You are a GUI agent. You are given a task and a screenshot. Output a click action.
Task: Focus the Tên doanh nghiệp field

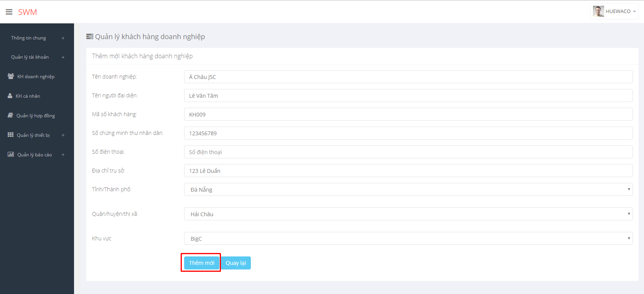[x=408, y=77]
